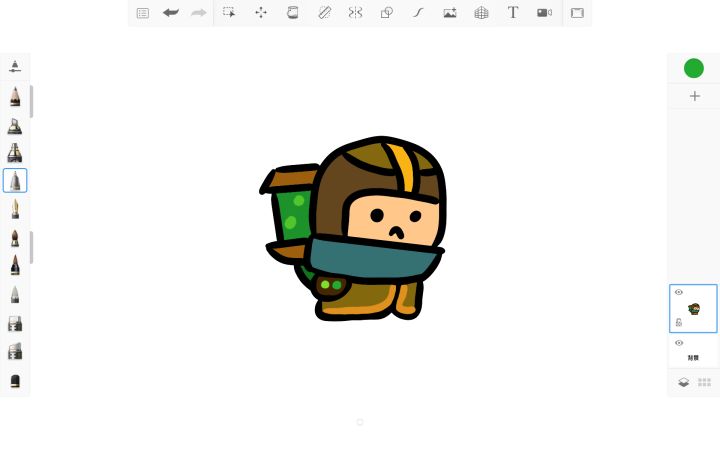Toggle the fullscreen UI view button

[x=577, y=13]
